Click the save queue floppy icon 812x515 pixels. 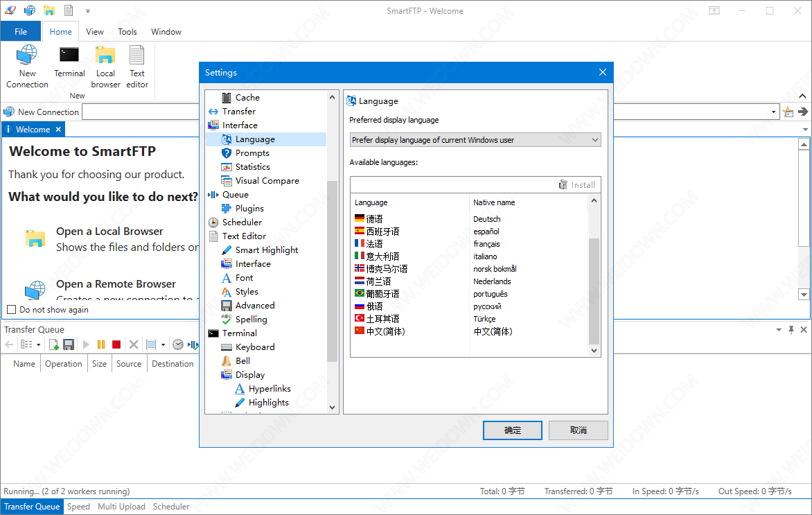tap(69, 344)
